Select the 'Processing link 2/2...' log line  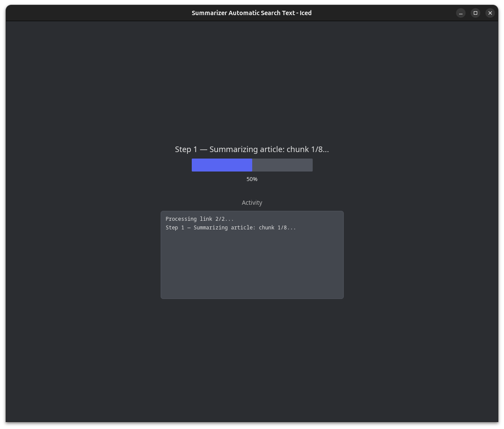pyautogui.click(x=200, y=219)
